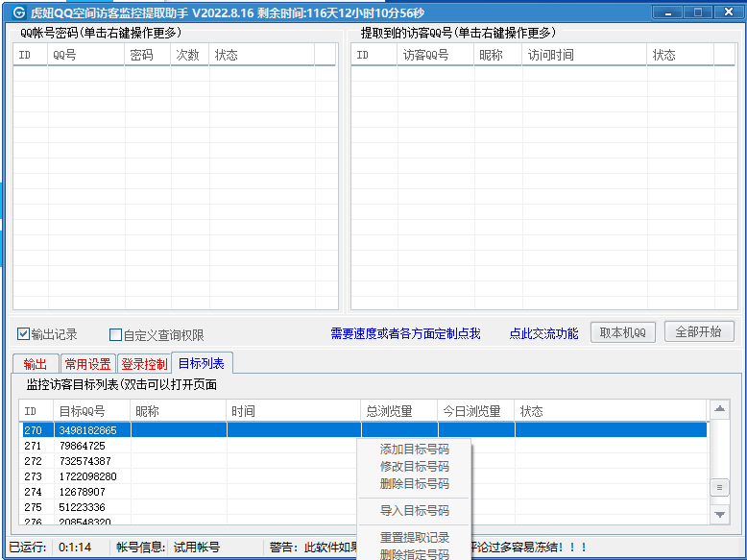Select the 目标列表 tab
747x560 pixels.
click(x=202, y=363)
